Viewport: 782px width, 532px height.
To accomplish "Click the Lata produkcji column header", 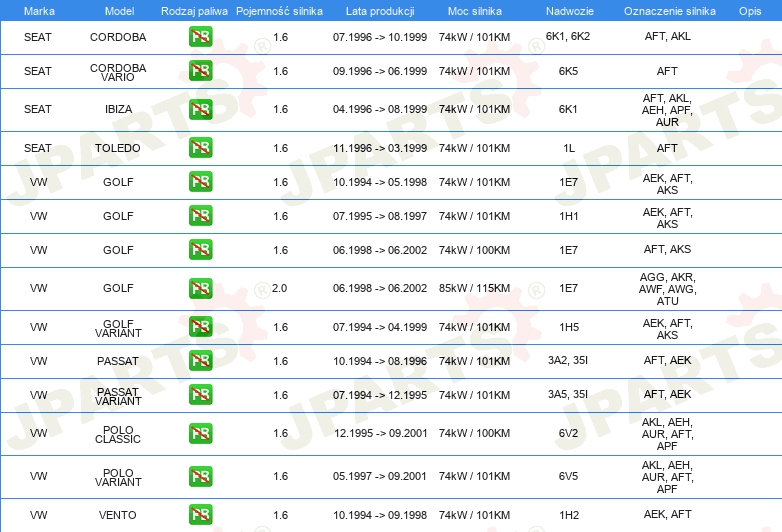I will coord(380,11).
